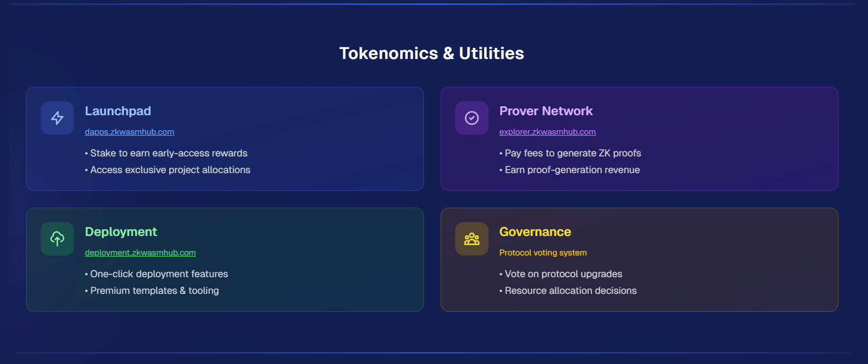Select 'Stake to earn early-access rewards' bullet
The height and width of the screenshot is (364, 868).
click(166, 153)
